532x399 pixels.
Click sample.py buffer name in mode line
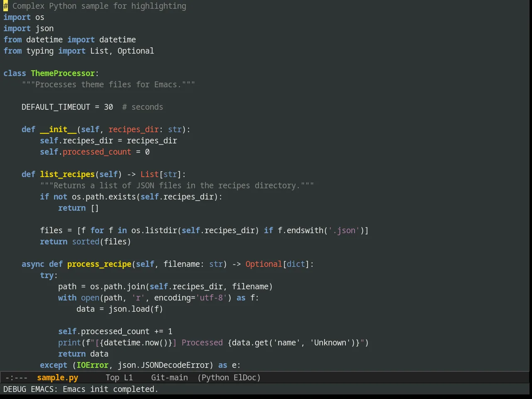tap(57, 377)
